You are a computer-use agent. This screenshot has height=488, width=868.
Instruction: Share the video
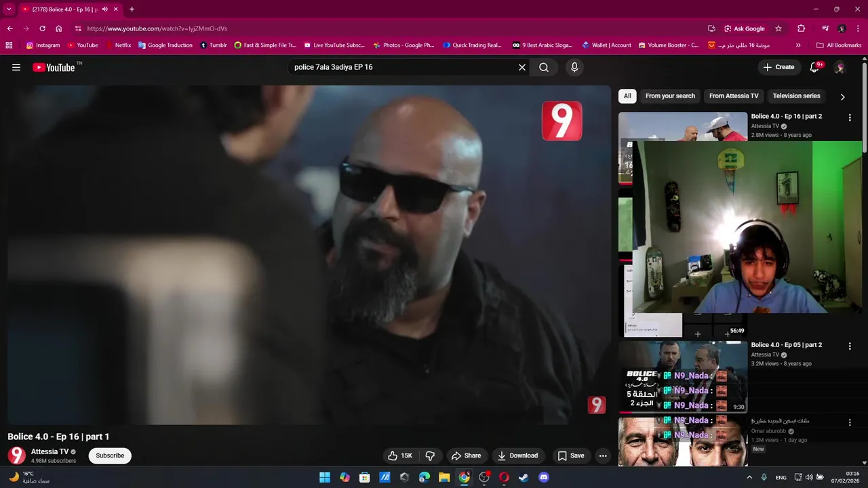point(467,455)
